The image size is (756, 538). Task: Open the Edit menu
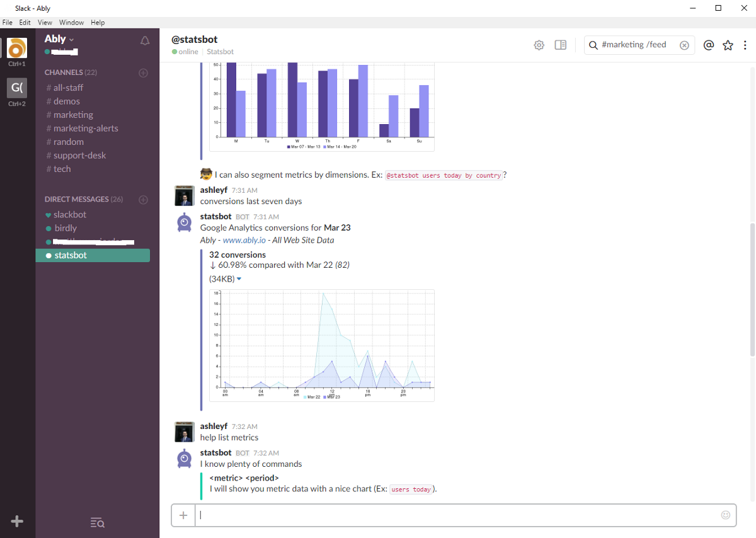(x=25, y=22)
